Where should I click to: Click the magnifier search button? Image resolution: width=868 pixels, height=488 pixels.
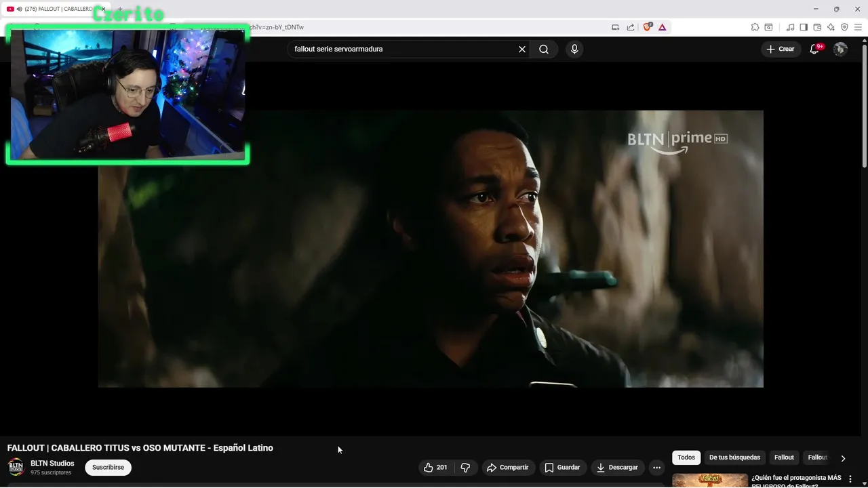click(x=544, y=49)
